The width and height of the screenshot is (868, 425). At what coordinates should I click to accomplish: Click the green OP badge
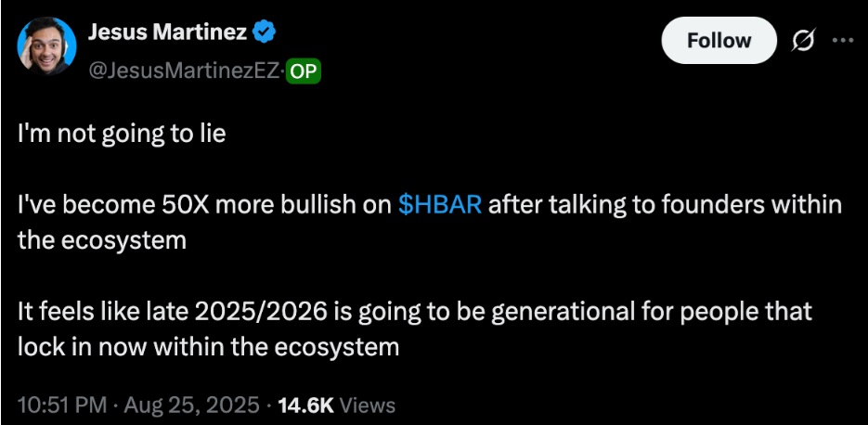tap(303, 71)
